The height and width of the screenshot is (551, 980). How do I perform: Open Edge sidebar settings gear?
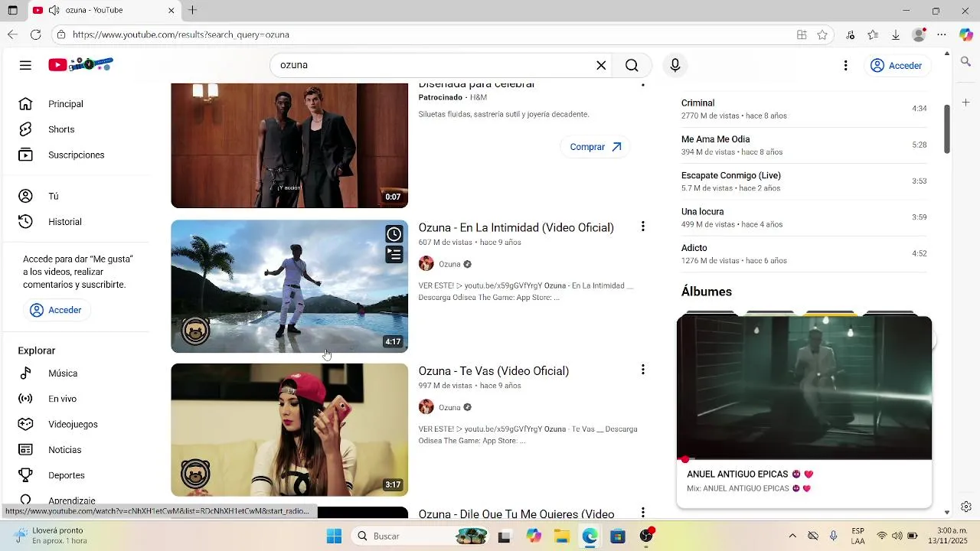(x=966, y=507)
